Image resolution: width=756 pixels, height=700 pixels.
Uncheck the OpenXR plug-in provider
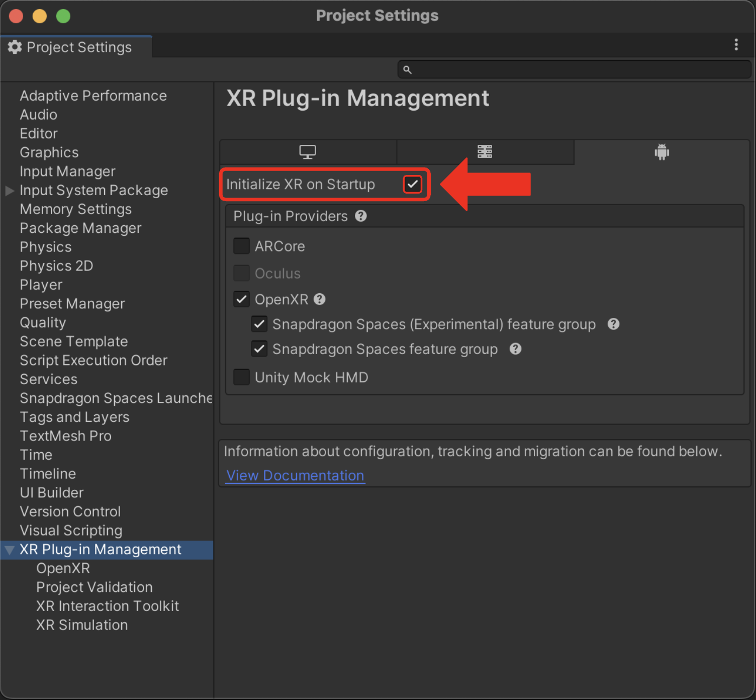pos(242,300)
